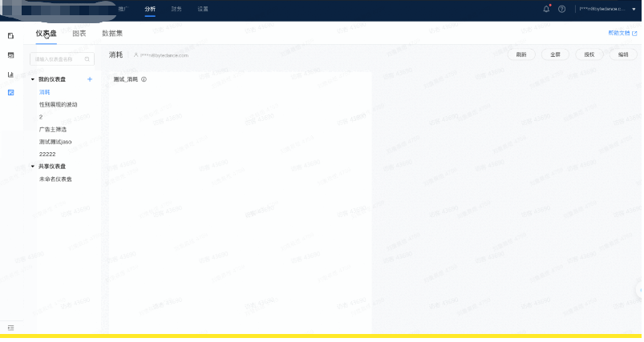
Task: Click the first icon in left sidebar
Action: pyautogui.click(x=10, y=36)
